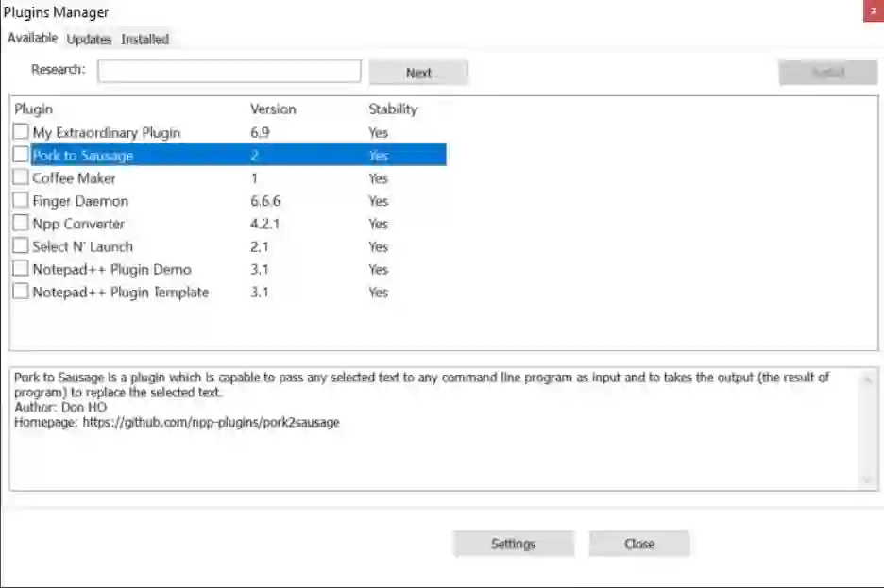
Task: Select the My Extraordinary Plugin row name
Action: point(107,132)
